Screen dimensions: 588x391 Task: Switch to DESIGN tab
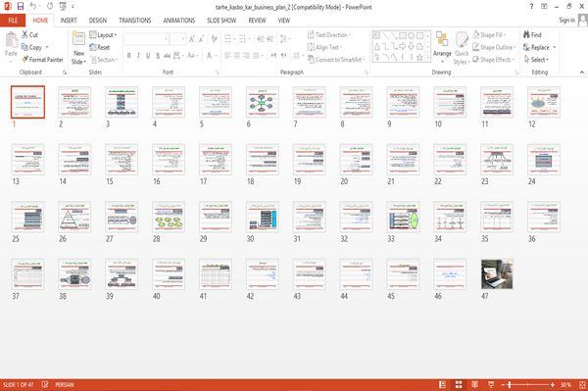(97, 21)
